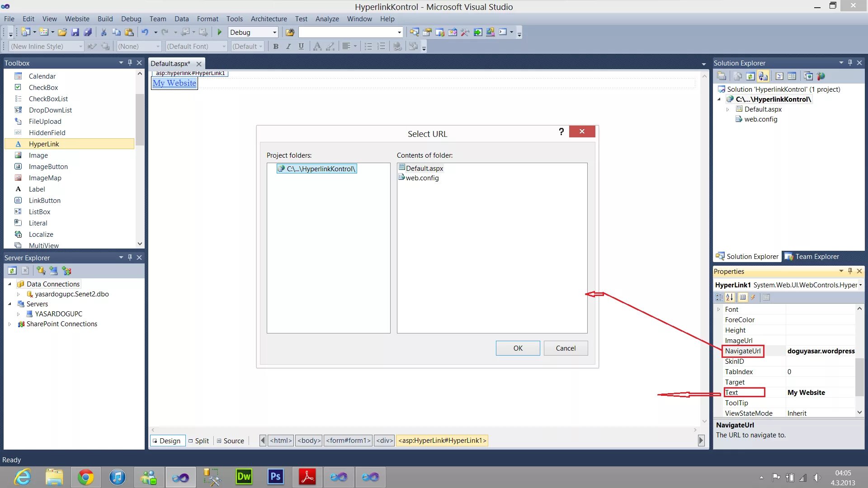Collapse the Data Connections node
868x488 pixels.
[x=9, y=284]
